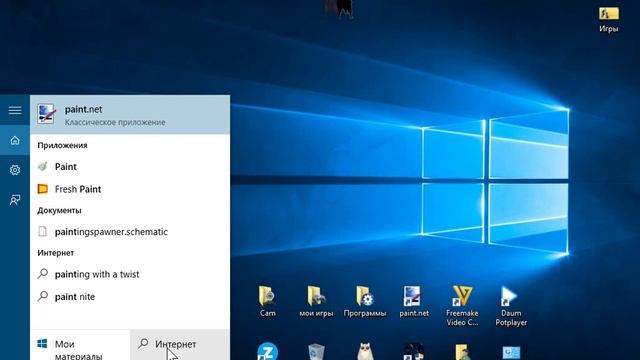Select Daum Potplayer desktop shortcut
640x360 pixels.
511,305
